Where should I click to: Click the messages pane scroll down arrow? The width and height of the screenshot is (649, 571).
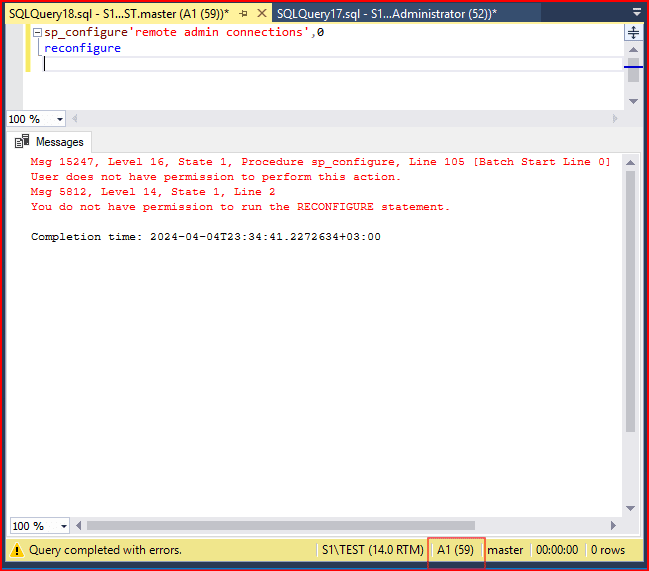click(x=631, y=507)
